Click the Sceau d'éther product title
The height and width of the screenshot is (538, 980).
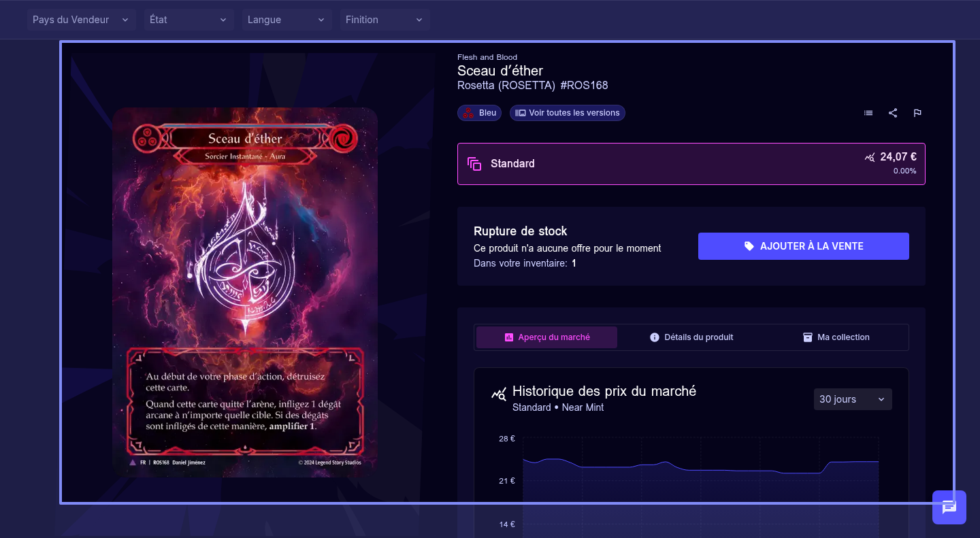tap(500, 71)
